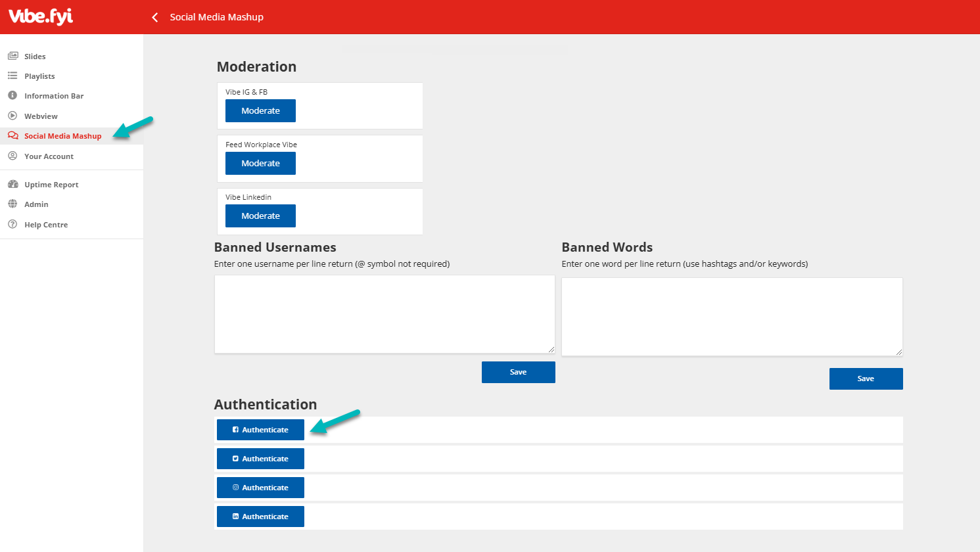The width and height of the screenshot is (980, 552).
Task: Save the Banned Usernames list
Action: [x=519, y=372]
